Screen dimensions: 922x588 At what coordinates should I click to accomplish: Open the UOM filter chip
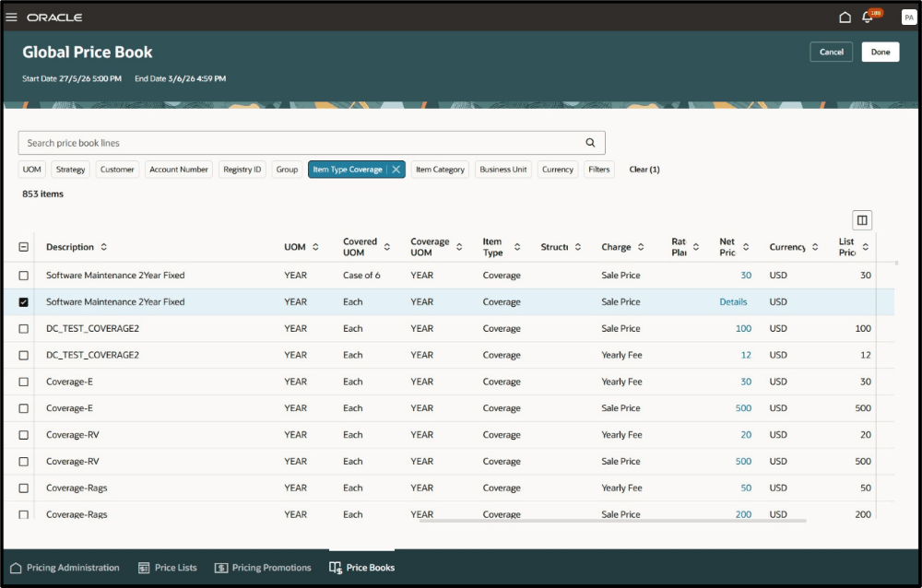click(31, 170)
